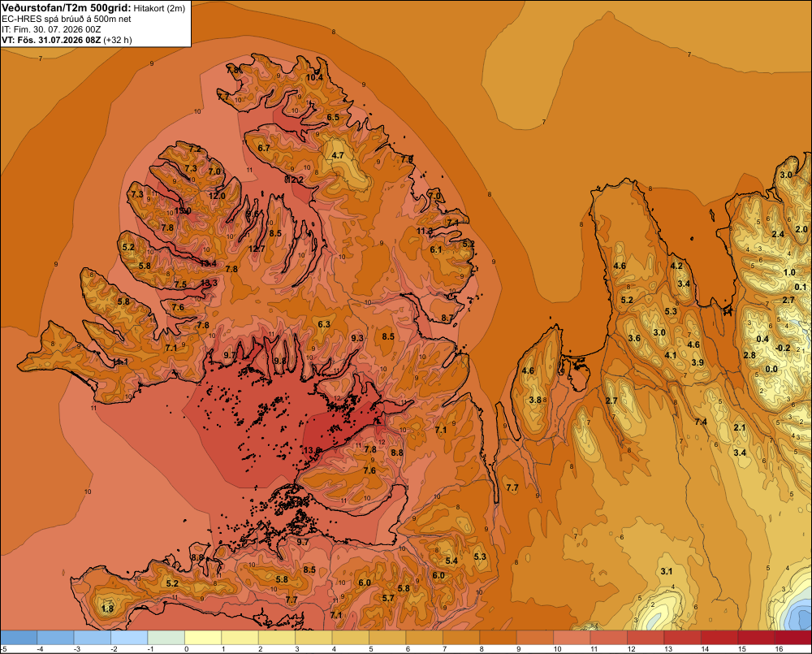This screenshot has height=654, width=812.
Task: Click the legend swatch between -2 and -1
Action: click(129, 638)
